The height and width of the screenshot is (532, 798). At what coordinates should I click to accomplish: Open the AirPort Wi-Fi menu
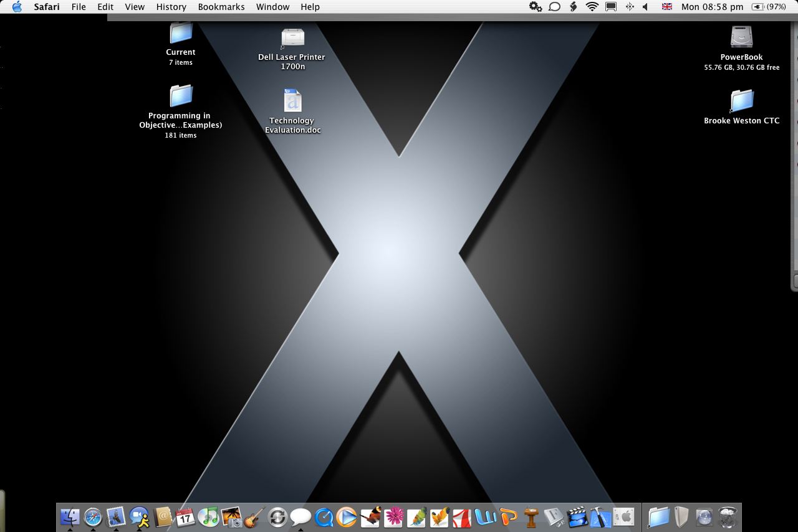click(592, 7)
